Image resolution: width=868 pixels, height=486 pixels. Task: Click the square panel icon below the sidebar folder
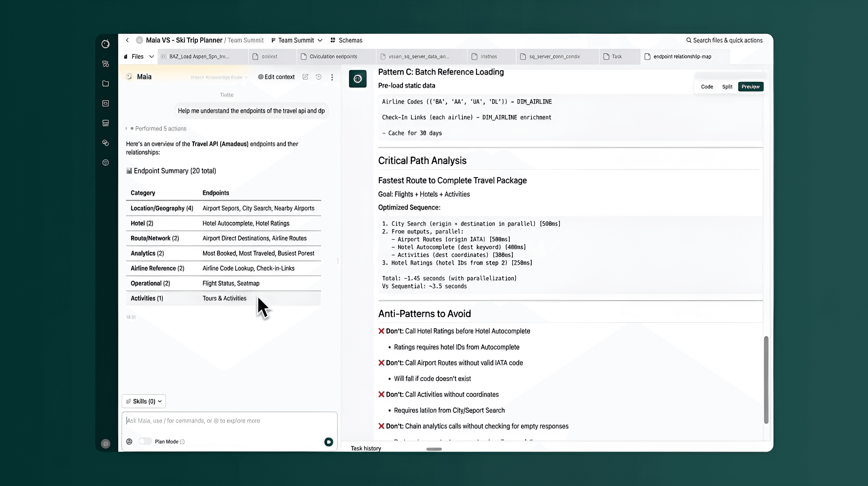coord(105,103)
